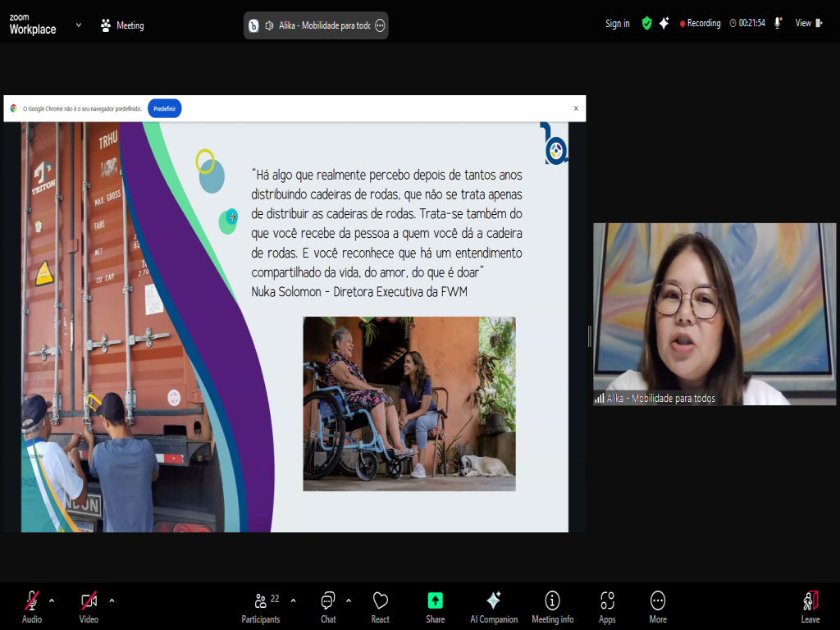
Task: Click the green Share screen button
Action: point(435,605)
